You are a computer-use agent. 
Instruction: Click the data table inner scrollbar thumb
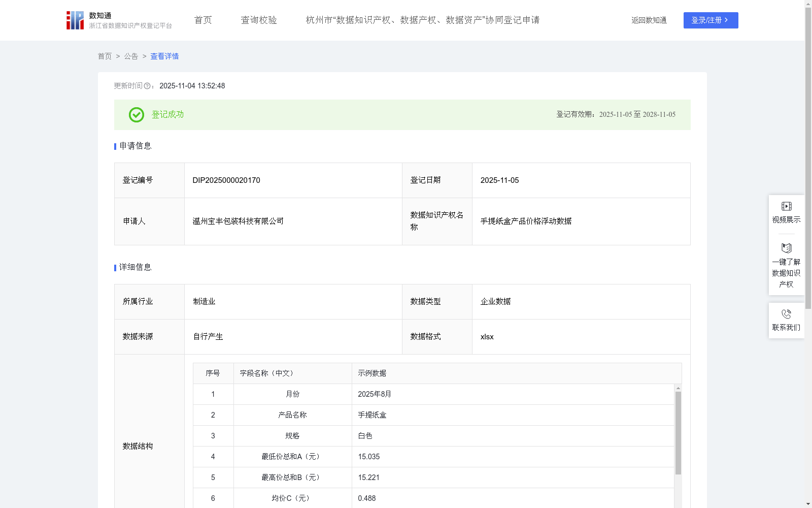pyautogui.click(x=678, y=433)
